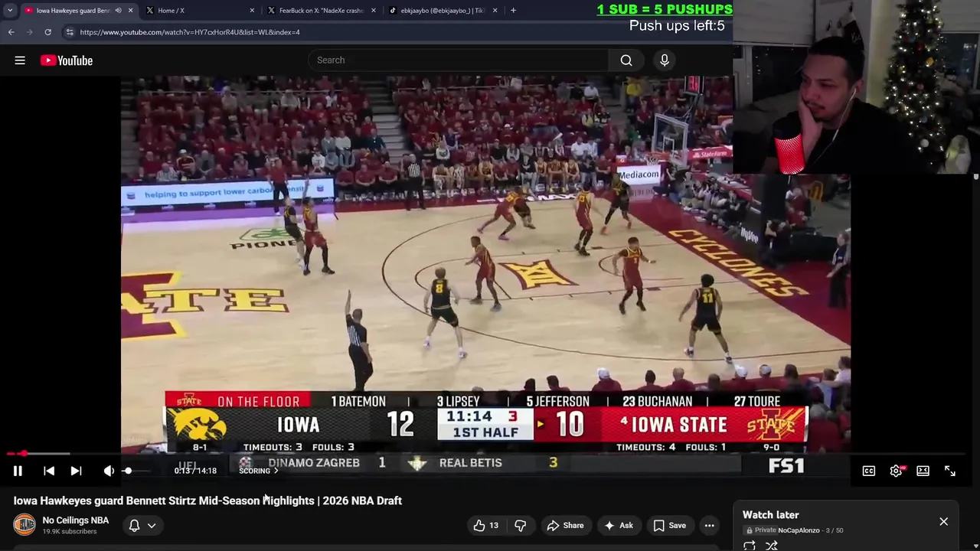Toggle loop playlist icon
Screen dimensions: 980x551
click(x=750, y=546)
